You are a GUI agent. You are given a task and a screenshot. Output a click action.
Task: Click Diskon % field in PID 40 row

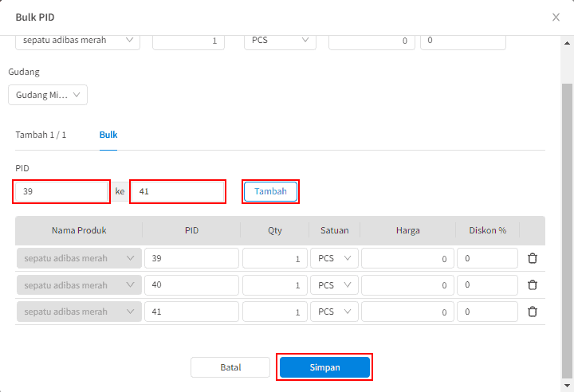(x=487, y=284)
